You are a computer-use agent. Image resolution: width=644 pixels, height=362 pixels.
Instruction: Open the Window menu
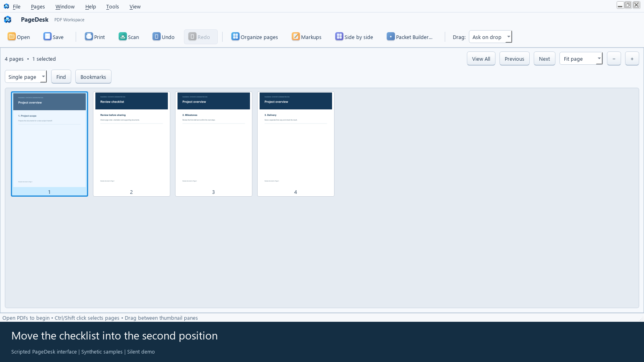click(x=65, y=6)
